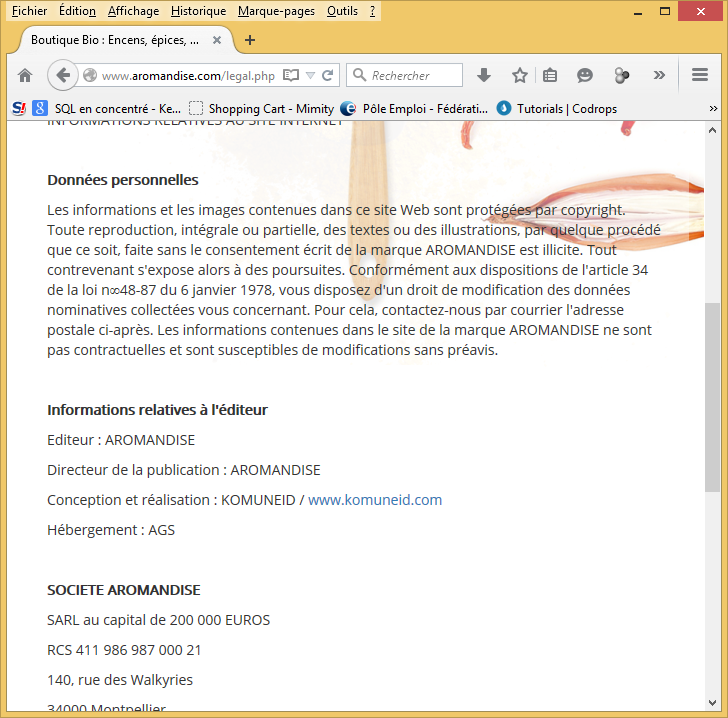Expand more toolbar tools chevron
This screenshot has width=728, height=718.
tap(659, 75)
